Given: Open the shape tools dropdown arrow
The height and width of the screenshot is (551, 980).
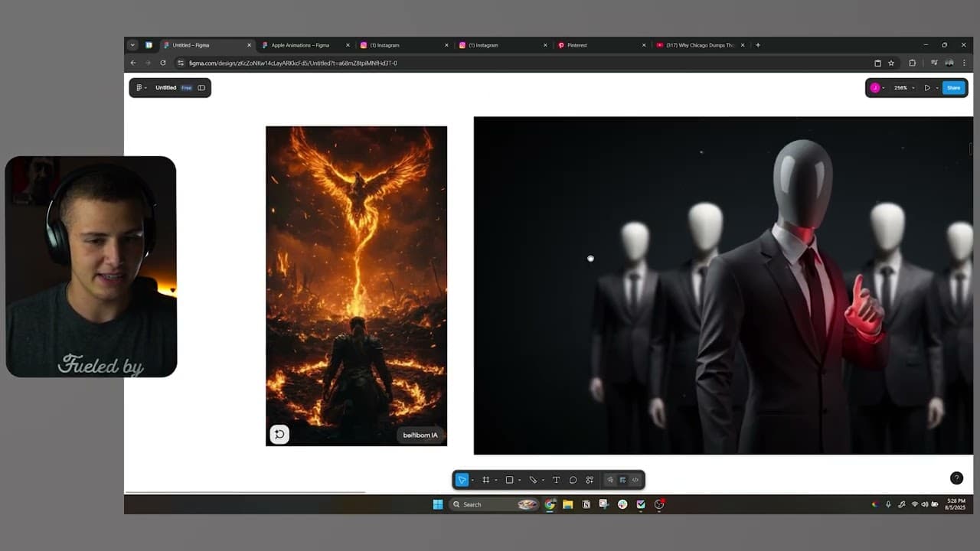Looking at the screenshot, I should (x=519, y=480).
